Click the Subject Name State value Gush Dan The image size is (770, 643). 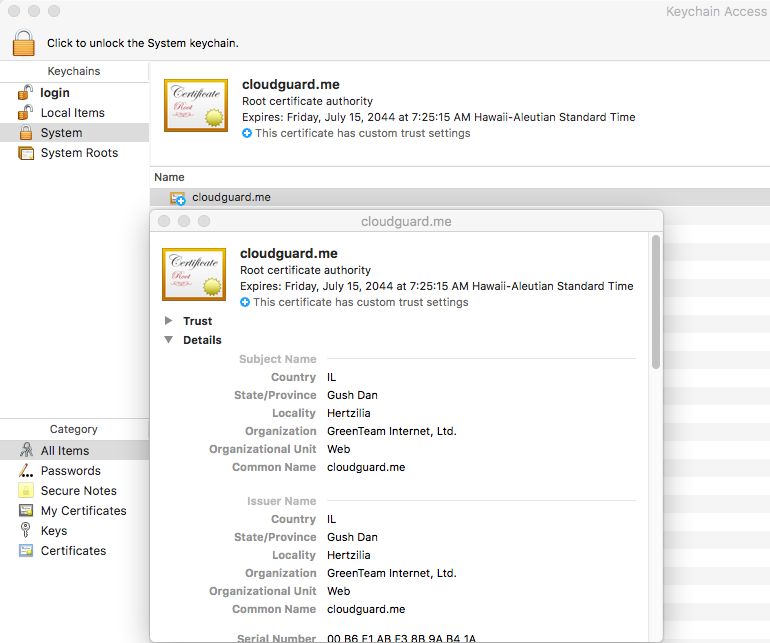[x=352, y=395]
